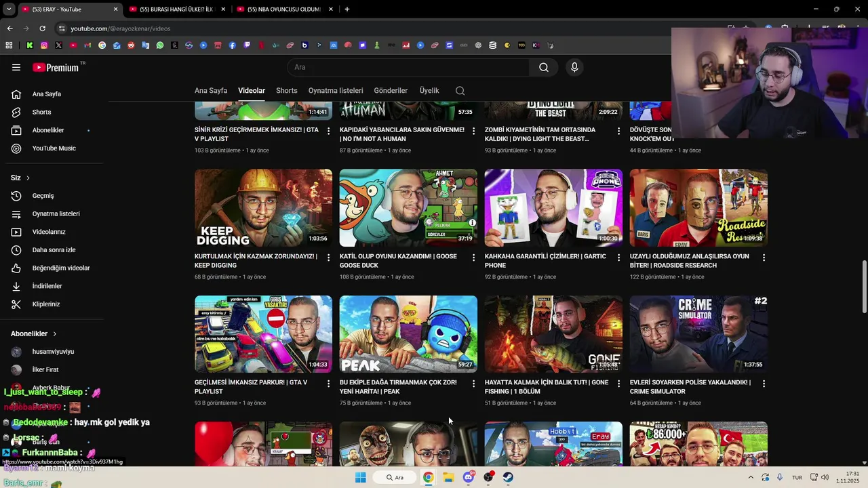Click the search magnifier button

point(544,67)
